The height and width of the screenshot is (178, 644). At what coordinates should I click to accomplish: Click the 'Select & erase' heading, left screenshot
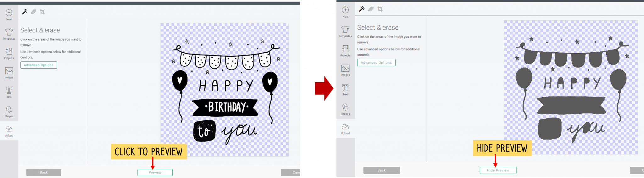(x=40, y=30)
